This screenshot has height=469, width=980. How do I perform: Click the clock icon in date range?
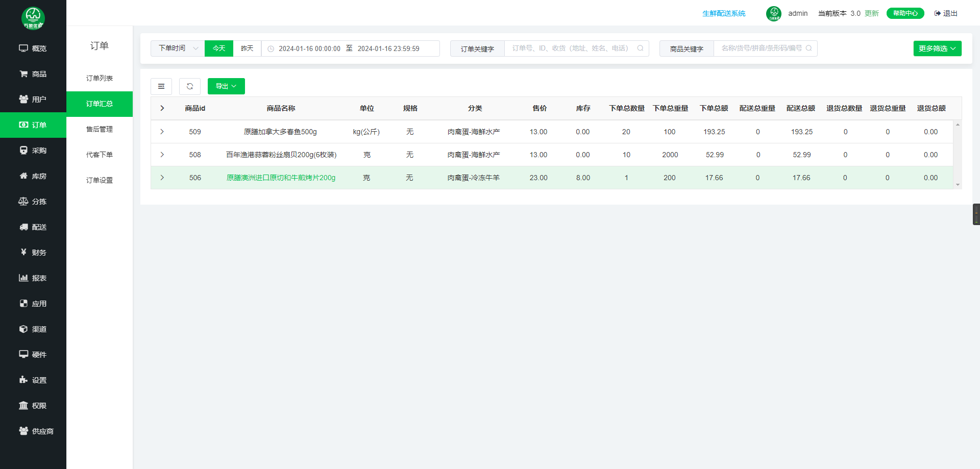pos(271,49)
